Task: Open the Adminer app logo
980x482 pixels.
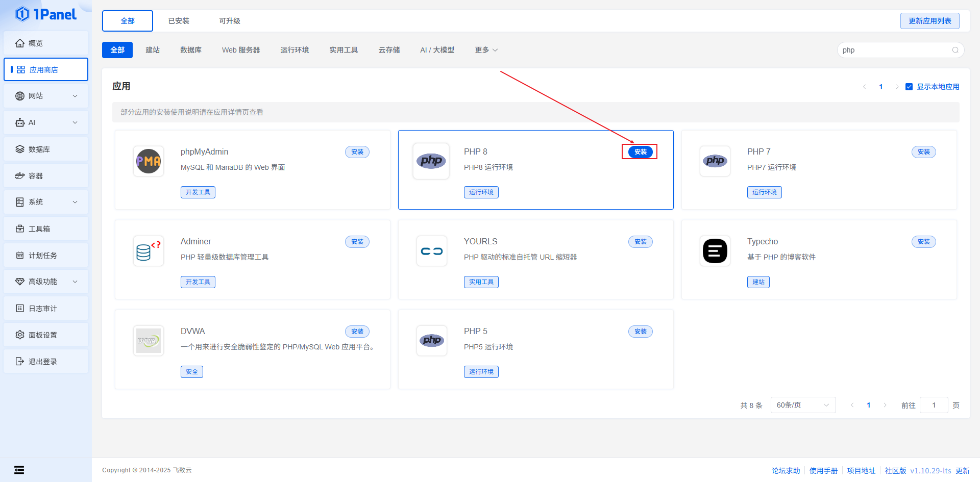Action: coord(149,251)
